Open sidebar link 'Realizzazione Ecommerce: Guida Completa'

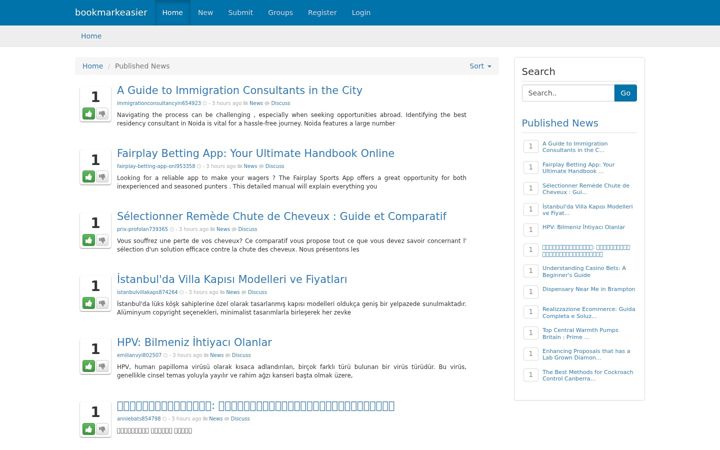click(x=589, y=312)
